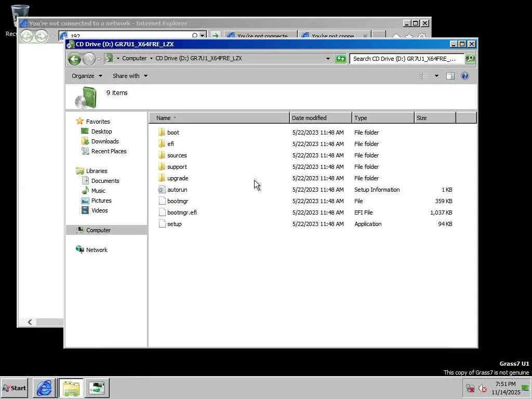Click 'Setup Information' type cell for autorun
This screenshot has height=399, width=532.
[377, 190]
